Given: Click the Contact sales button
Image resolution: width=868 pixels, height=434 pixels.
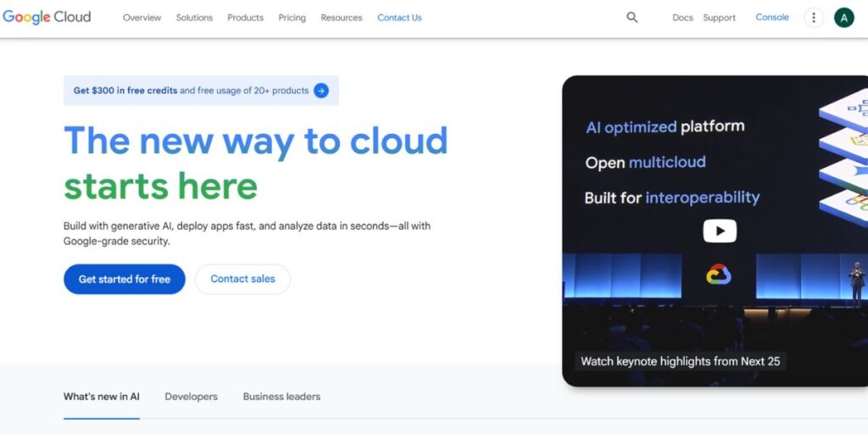Looking at the screenshot, I should (x=242, y=279).
